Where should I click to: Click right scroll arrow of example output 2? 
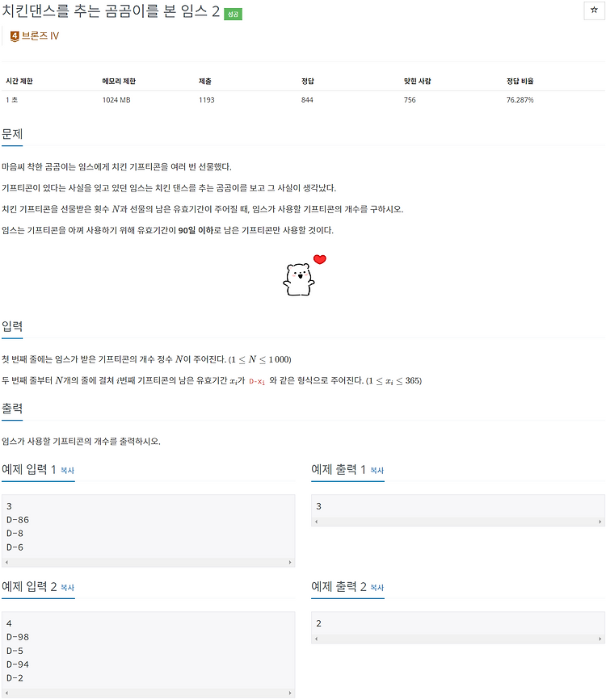(600, 639)
